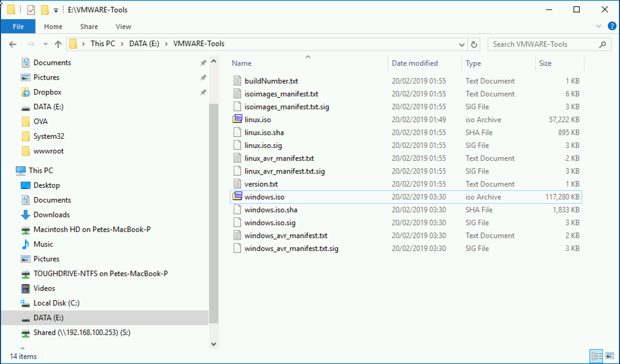Refresh the folder view
620x364 pixels.
pyautogui.click(x=474, y=45)
